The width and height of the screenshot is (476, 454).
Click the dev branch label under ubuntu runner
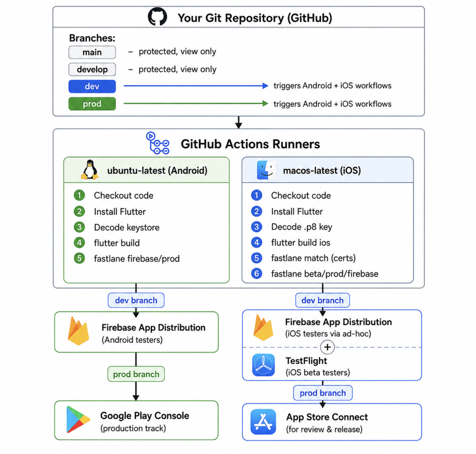tap(136, 300)
